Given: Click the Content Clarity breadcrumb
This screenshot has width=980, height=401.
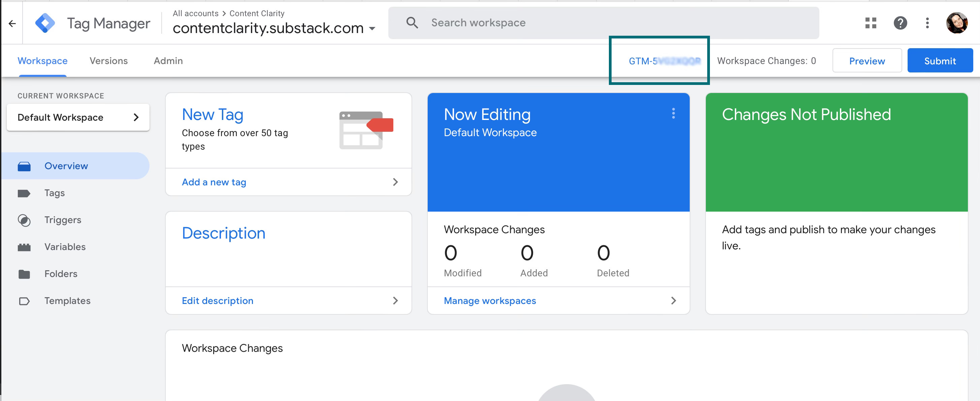Looking at the screenshot, I should tap(257, 13).
